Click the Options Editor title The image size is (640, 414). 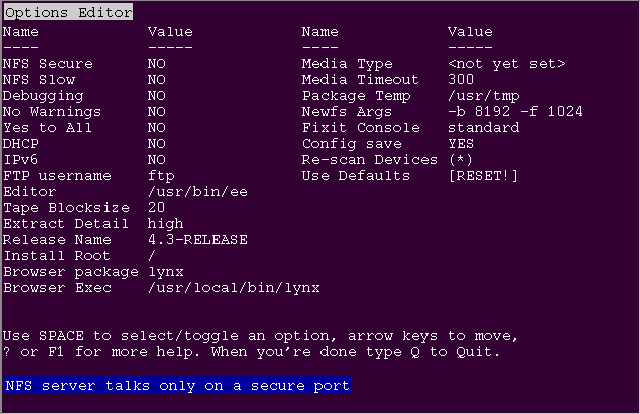68,12
